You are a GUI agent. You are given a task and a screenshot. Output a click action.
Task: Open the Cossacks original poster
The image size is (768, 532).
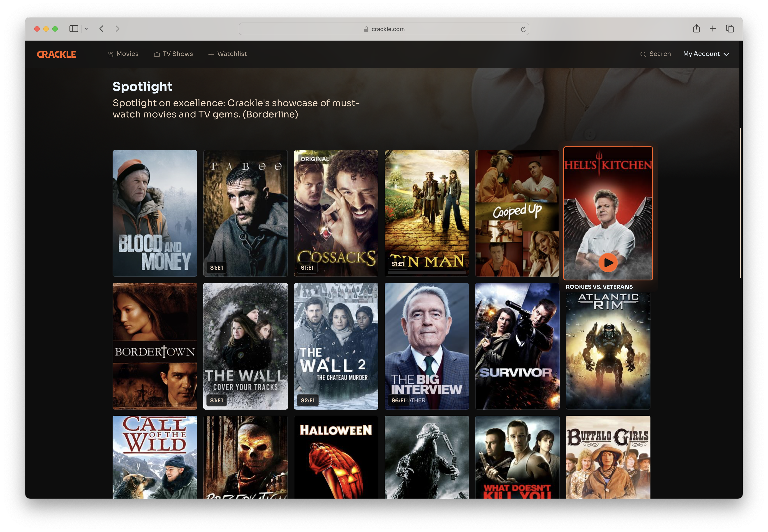coord(336,213)
